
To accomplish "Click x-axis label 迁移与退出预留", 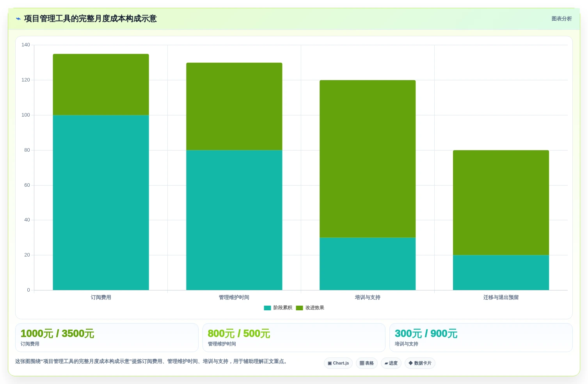I will pyautogui.click(x=501, y=297).
